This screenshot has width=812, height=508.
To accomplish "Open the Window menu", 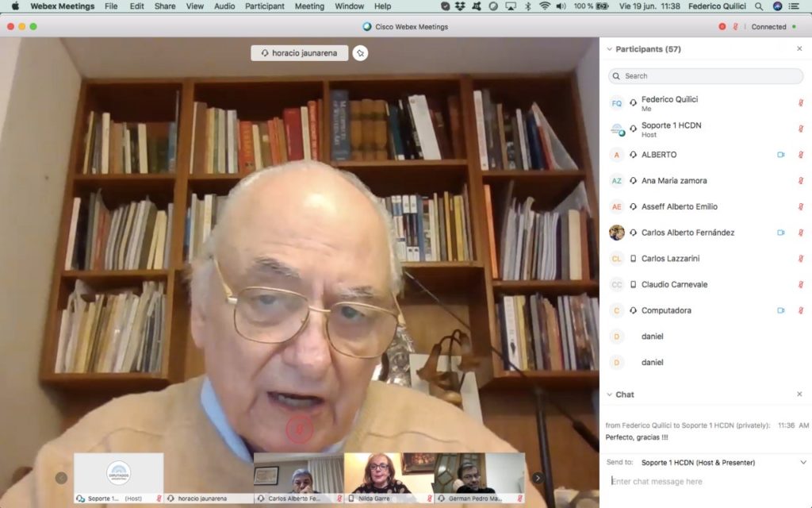I will [x=349, y=6].
